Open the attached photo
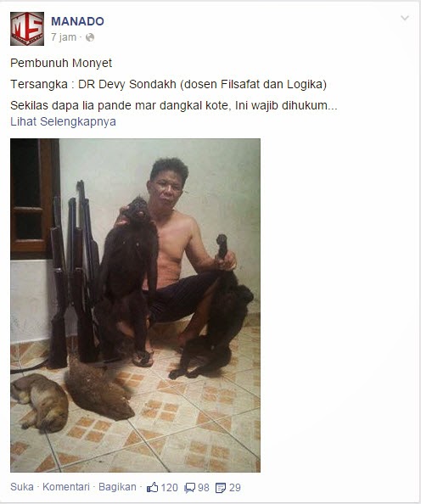Image resolution: width=421 pixels, height=504 pixels. (x=136, y=305)
